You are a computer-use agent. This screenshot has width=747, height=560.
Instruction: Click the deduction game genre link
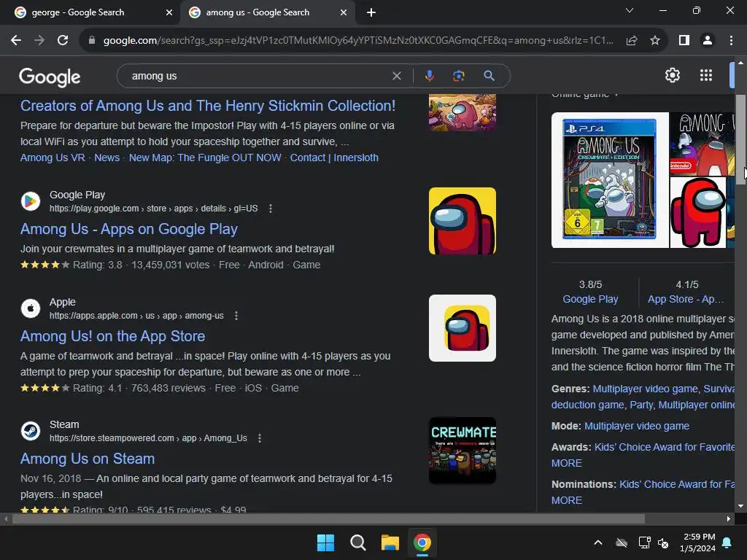point(587,405)
